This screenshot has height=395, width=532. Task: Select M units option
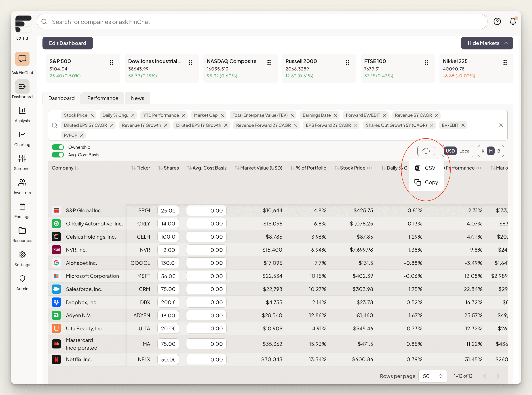[x=491, y=151]
